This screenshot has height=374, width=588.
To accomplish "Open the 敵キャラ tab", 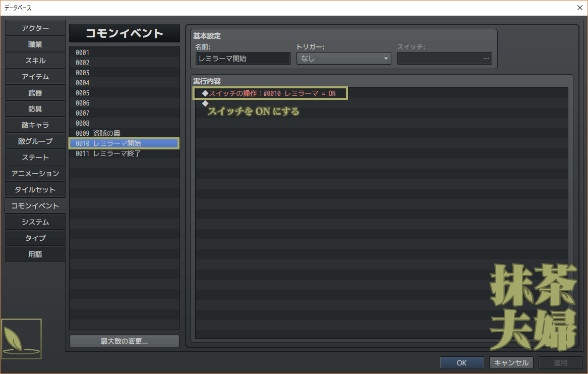I will pyautogui.click(x=35, y=125).
